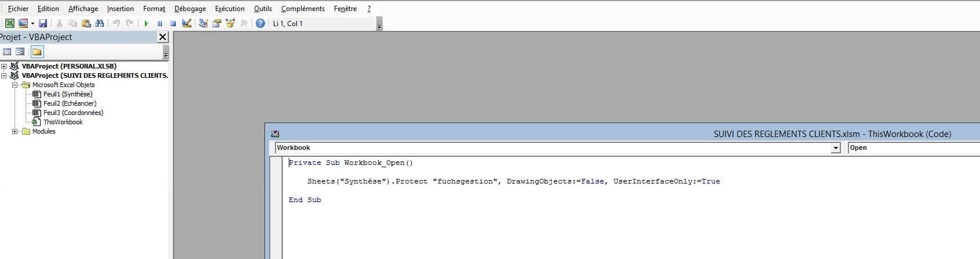The image size is (980, 259).
Task: Select Feuil1 (Synthèse) in the tree
Action: click(68, 94)
